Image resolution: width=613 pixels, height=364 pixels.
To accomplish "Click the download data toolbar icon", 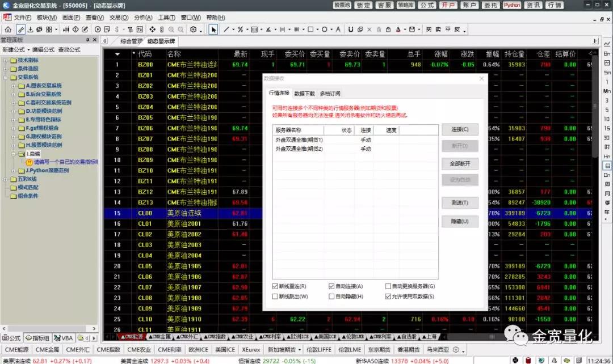I will [30, 29].
